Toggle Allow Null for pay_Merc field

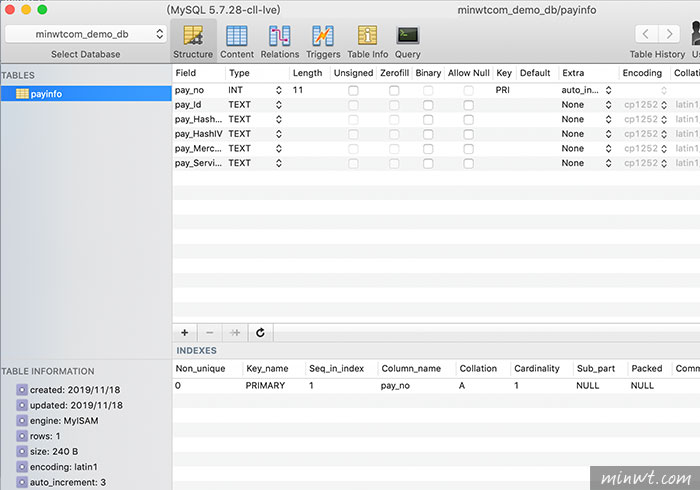468,149
